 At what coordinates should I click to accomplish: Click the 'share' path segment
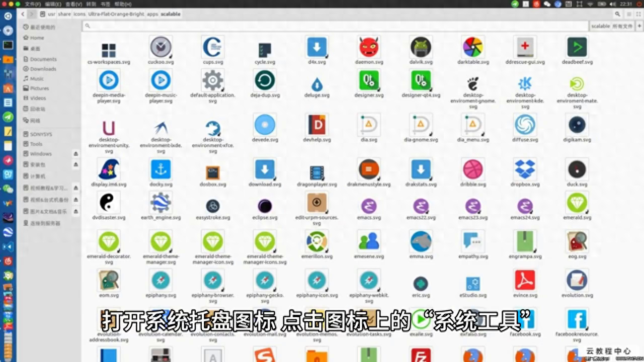pyautogui.click(x=64, y=14)
